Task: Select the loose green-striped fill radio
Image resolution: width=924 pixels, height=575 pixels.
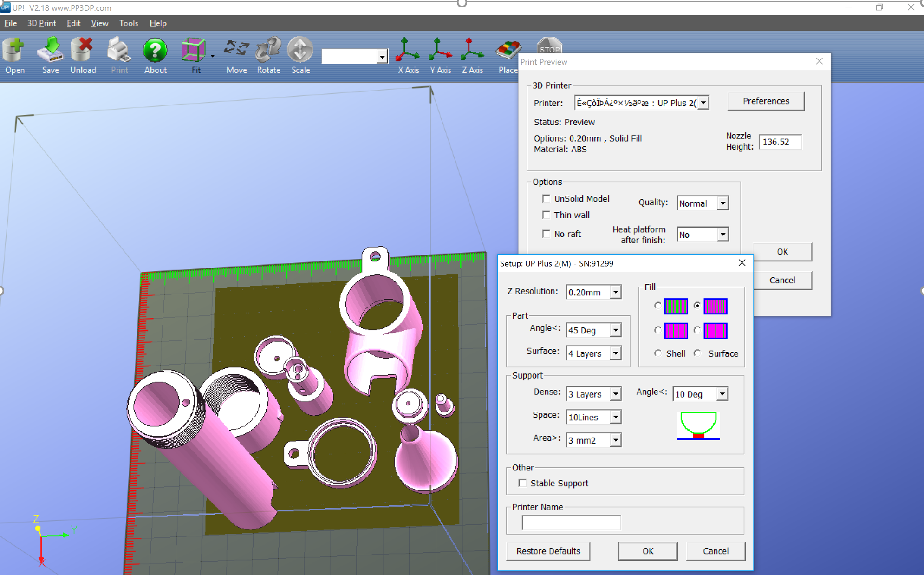Action: (657, 306)
